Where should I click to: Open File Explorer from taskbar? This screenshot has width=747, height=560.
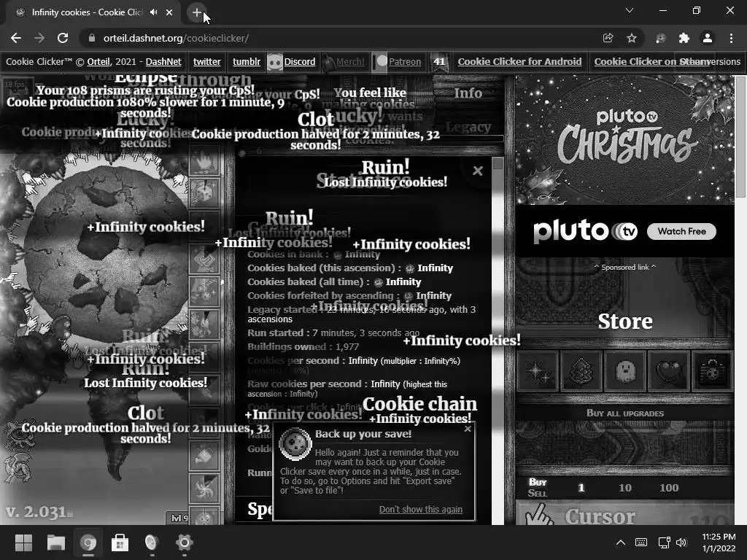point(55,542)
